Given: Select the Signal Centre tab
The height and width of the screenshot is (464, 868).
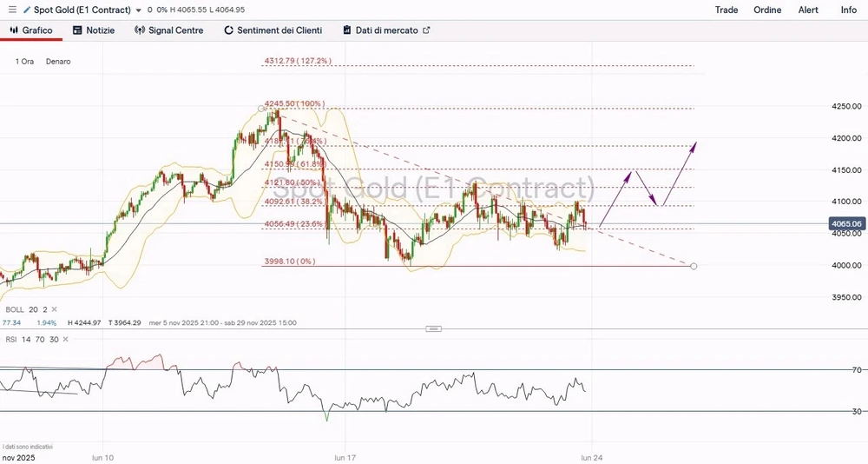Looking at the screenshot, I should point(169,30).
